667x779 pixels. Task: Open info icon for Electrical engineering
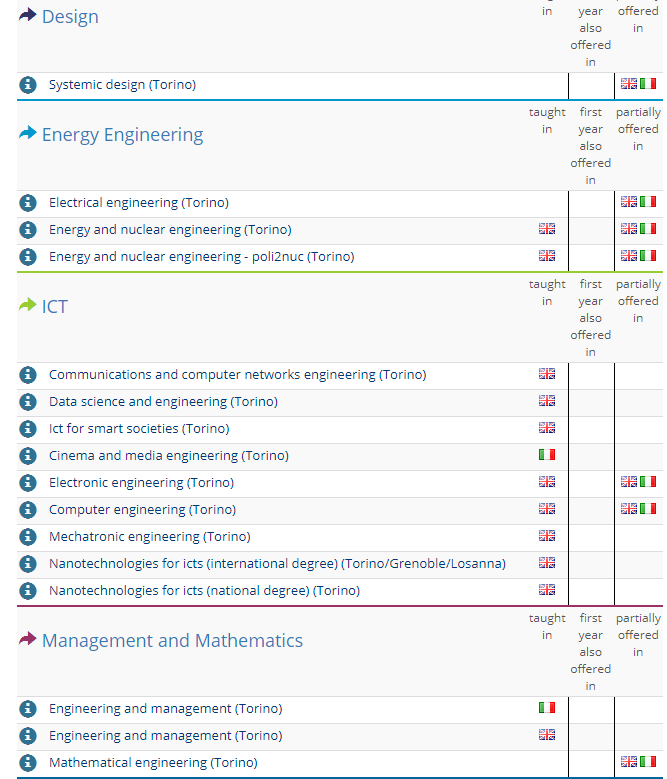point(28,203)
